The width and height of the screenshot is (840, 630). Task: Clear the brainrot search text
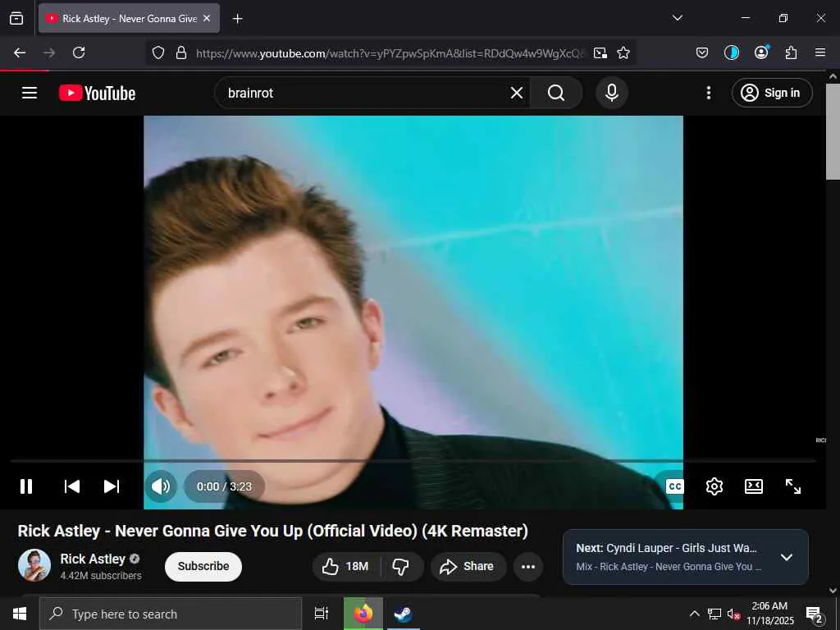point(517,93)
